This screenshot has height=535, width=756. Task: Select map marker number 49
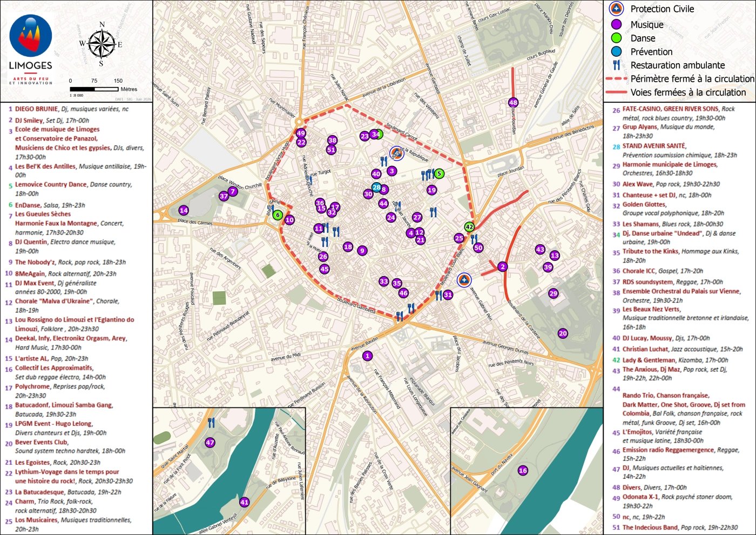coord(301,133)
